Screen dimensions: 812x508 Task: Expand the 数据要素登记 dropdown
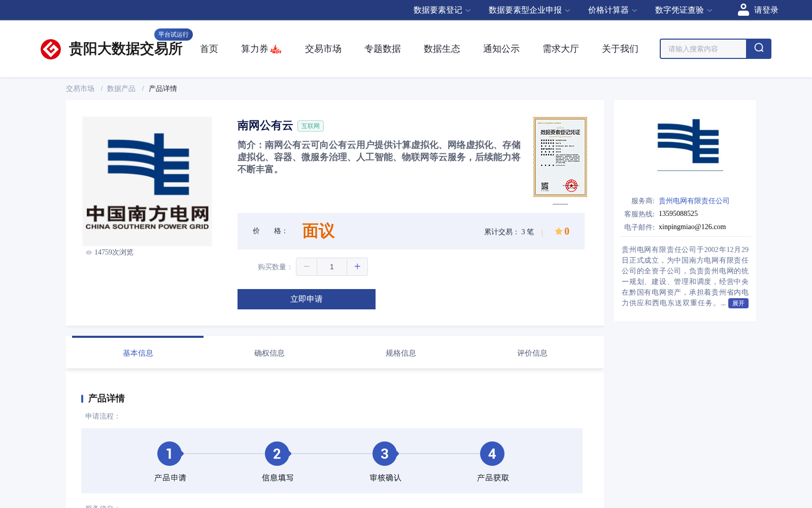tap(442, 10)
